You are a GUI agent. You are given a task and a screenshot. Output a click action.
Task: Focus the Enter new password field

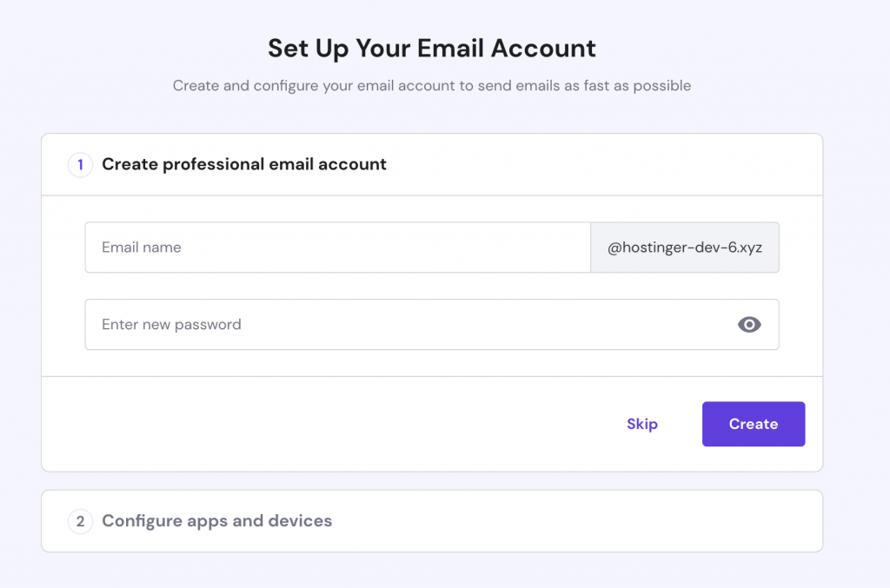(400, 325)
